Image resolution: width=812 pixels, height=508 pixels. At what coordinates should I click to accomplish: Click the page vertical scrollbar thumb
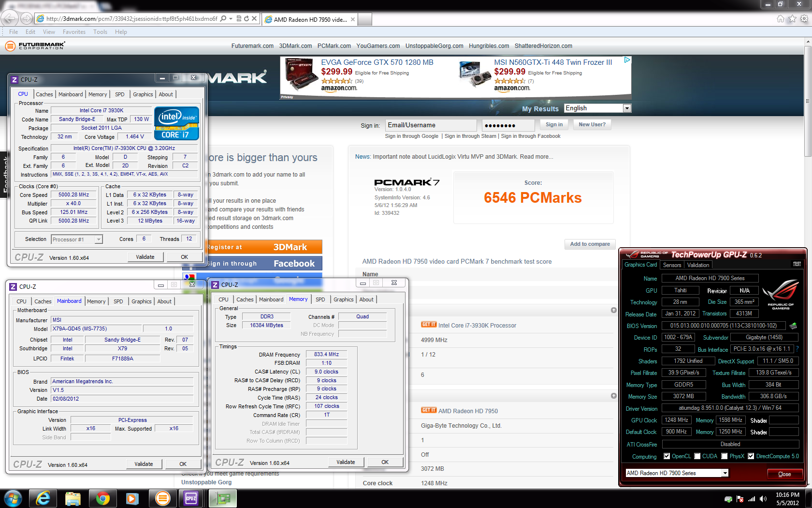coord(808,101)
